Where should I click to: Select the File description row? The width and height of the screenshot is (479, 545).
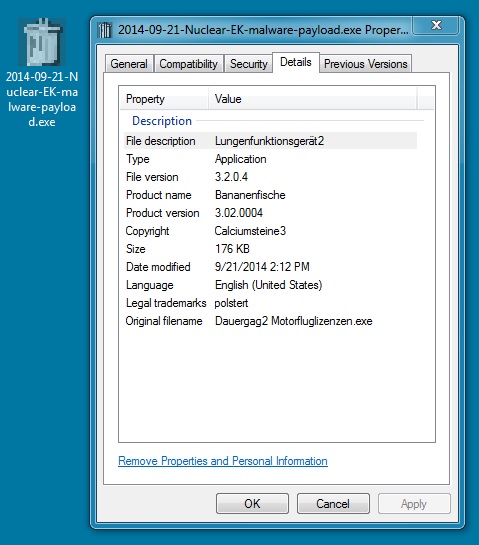point(270,141)
